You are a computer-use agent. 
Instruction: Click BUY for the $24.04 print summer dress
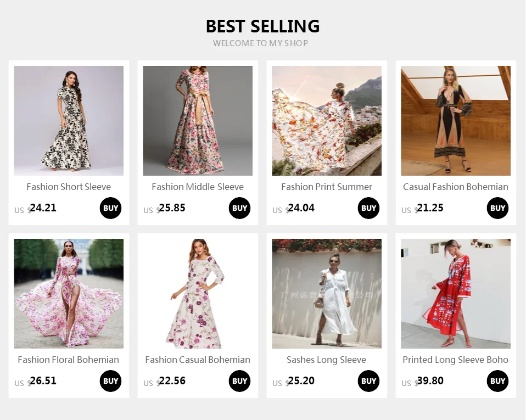pos(368,208)
